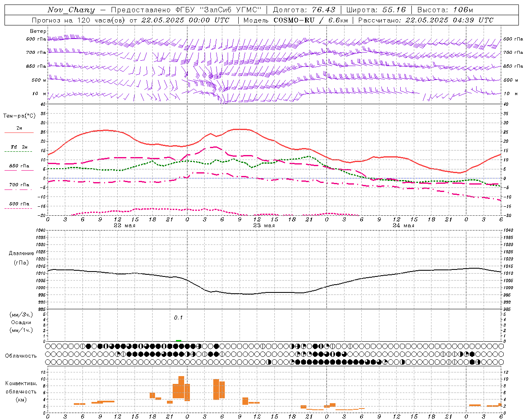Image resolution: width=525 pixels, height=420 pixels.
Task: Click the "Ветер" wind panel label
Action: click(x=38, y=31)
